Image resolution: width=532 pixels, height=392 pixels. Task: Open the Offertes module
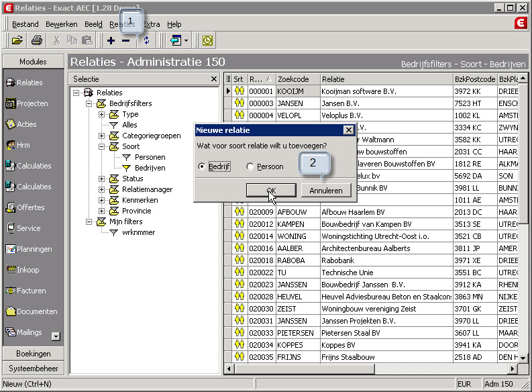click(25, 207)
